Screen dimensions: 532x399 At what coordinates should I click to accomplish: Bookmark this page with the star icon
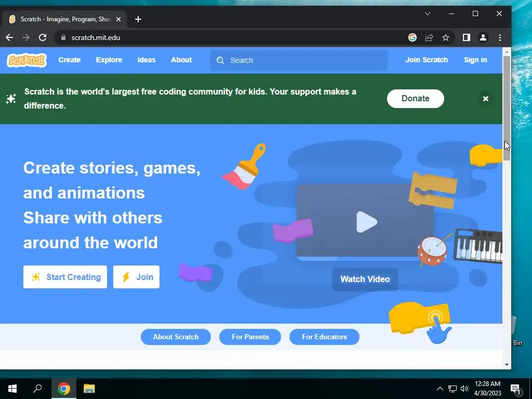coord(445,37)
